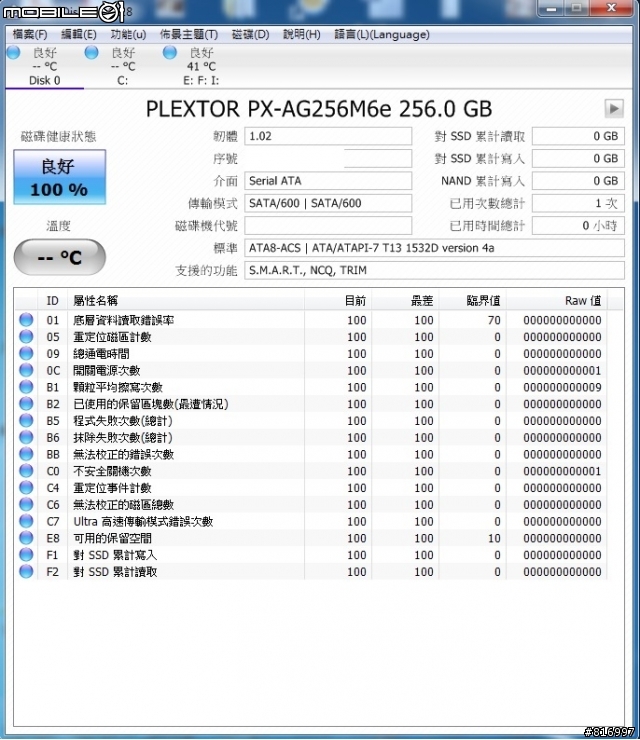Click the 對 SSD 累計寫入 0 GB value
The height and width of the screenshot is (740, 640).
(578, 159)
